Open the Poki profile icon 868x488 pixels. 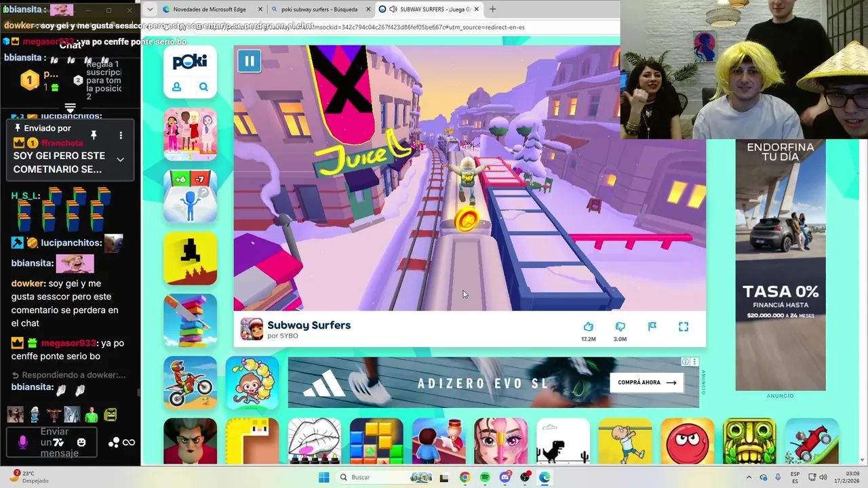tap(176, 87)
